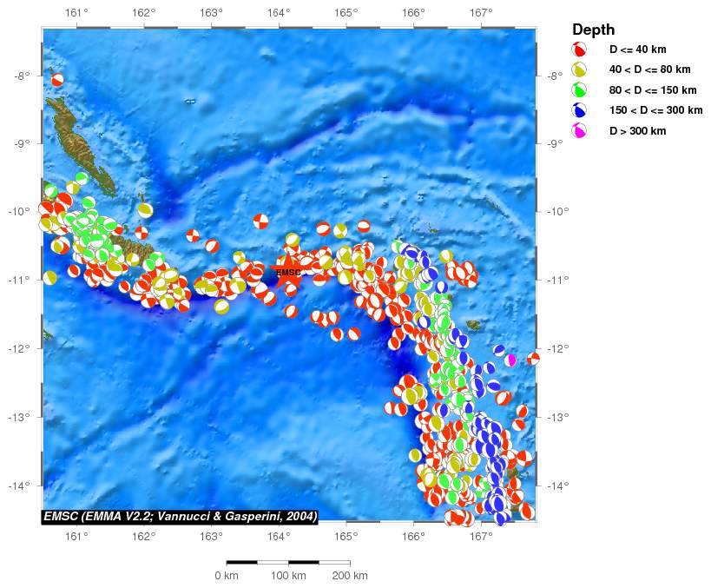Viewport: 711px width, 588px height.
Task: Click the isolated red beachball near -8° latitude
Action: [57, 80]
